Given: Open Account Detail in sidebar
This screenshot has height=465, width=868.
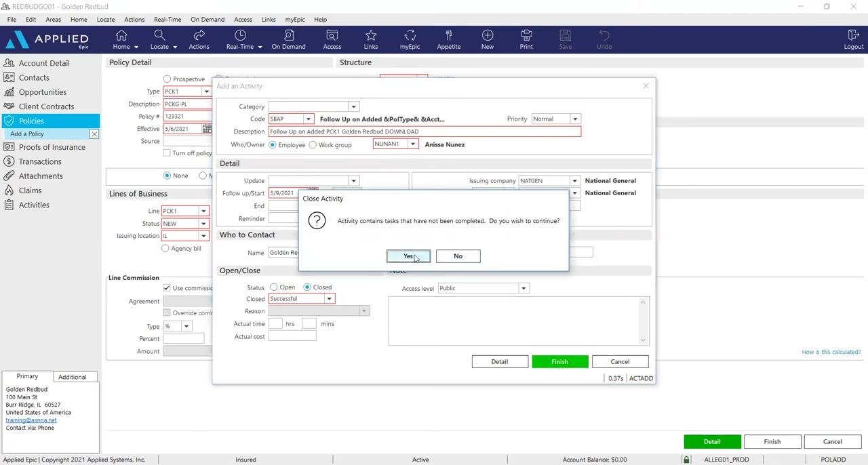Looking at the screenshot, I should [x=44, y=63].
